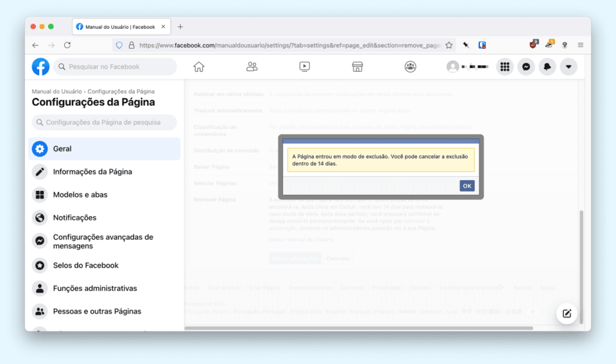
Task: Open the profile avatar in the header
Action: coord(452,67)
